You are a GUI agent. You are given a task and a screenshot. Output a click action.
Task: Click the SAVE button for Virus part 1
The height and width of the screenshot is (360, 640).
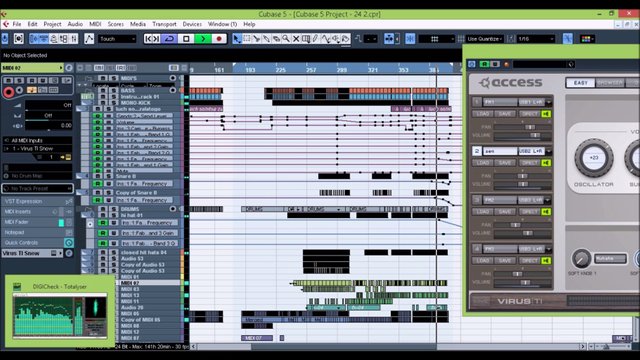(x=505, y=114)
